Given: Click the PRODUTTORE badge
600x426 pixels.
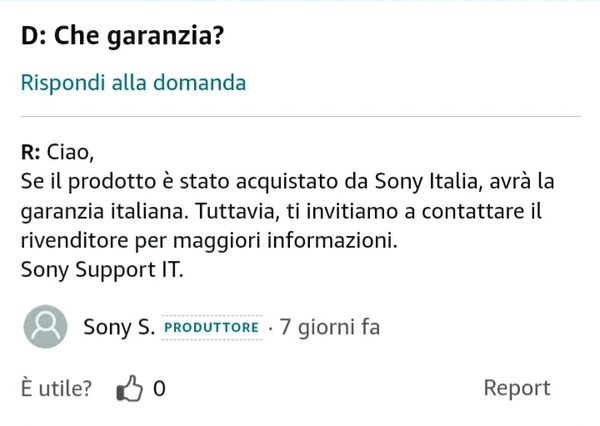Looking at the screenshot, I should coord(211,328).
